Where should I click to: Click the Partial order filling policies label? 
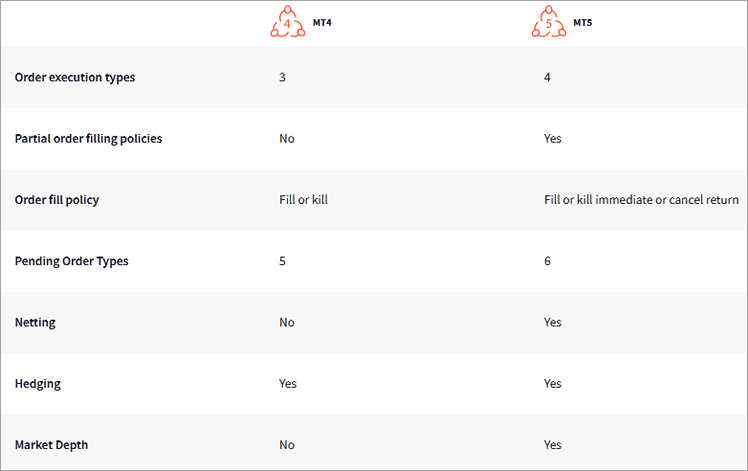click(88, 138)
